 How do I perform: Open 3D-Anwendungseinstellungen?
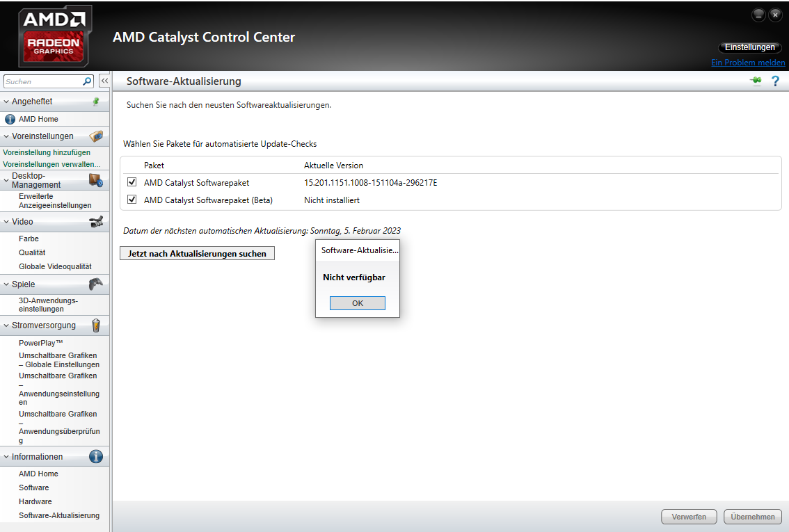coord(48,305)
